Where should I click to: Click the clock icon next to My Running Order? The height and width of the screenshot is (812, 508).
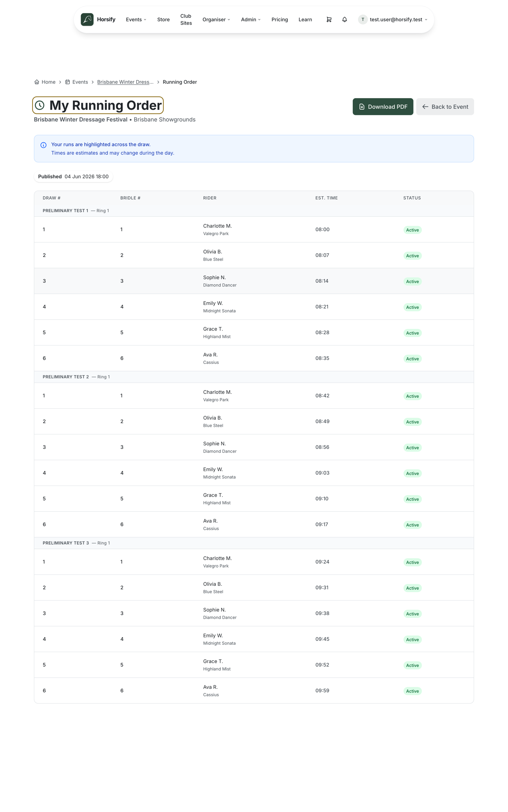click(40, 105)
